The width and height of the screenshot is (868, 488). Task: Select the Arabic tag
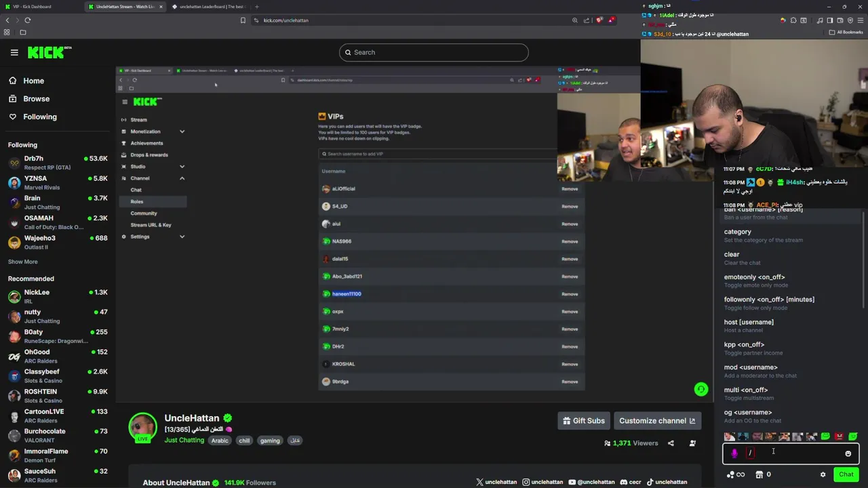(x=220, y=441)
